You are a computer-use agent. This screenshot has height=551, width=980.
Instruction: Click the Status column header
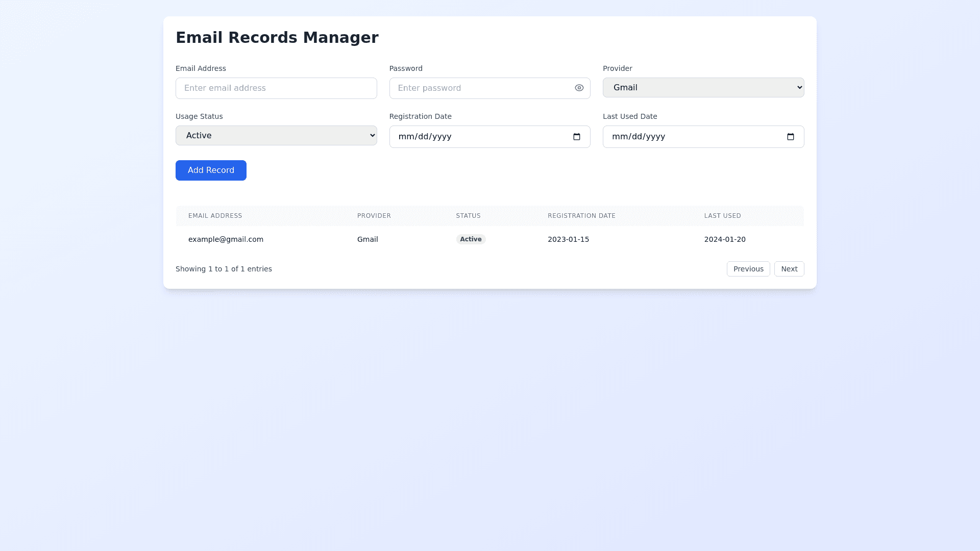click(468, 216)
